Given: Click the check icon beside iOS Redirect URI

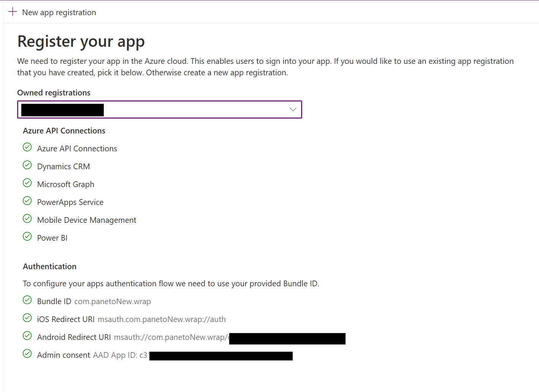Looking at the screenshot, I should tap(27, 318).
